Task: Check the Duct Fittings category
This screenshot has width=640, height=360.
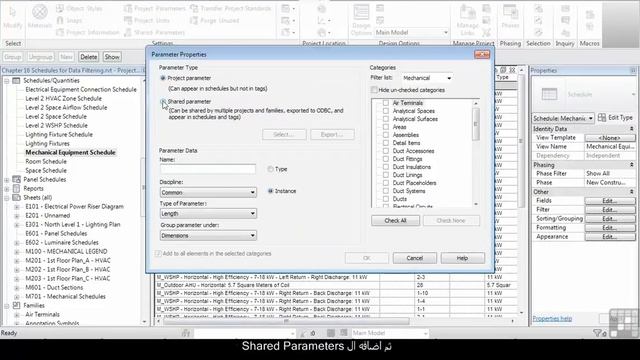Action: (386, 159)
